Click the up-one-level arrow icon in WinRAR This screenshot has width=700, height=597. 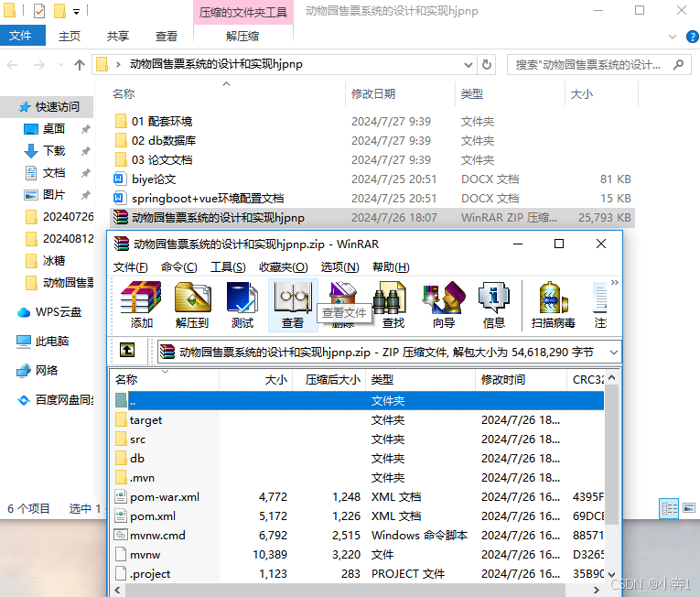pos(127,351)
